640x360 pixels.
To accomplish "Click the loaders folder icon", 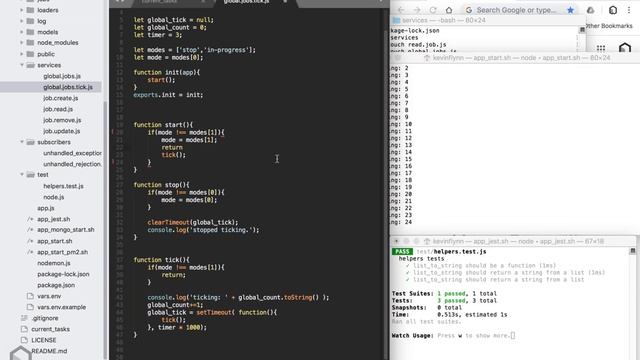I will point(30,10).
